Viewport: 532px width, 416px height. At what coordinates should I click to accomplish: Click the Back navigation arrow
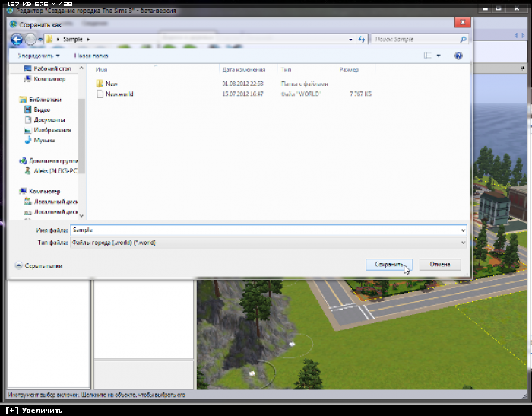click(x=17, y=38)
